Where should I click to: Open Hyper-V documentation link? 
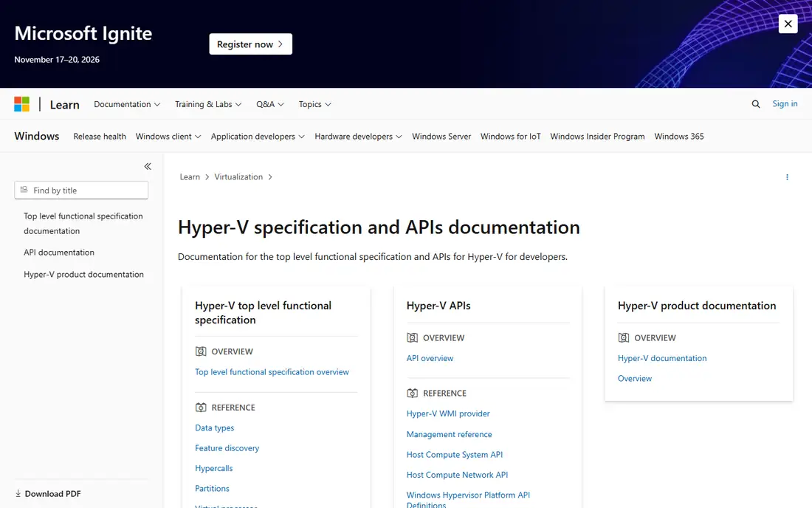662,358
